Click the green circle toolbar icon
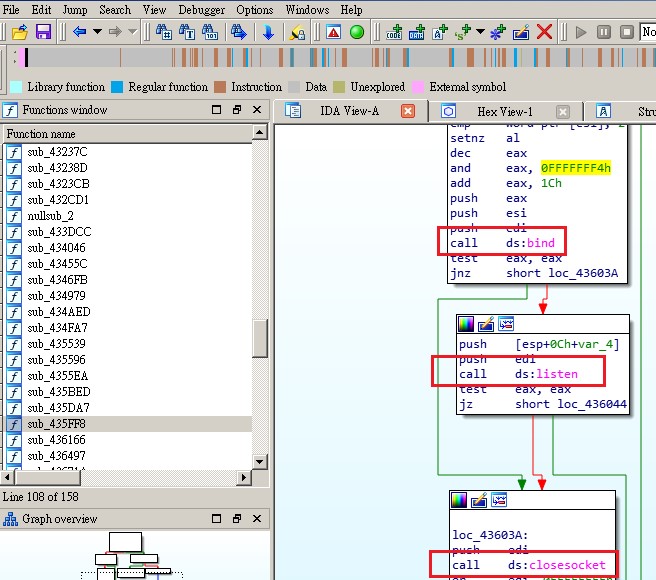Viewport: 656px width, 580px height. point(357,32)
